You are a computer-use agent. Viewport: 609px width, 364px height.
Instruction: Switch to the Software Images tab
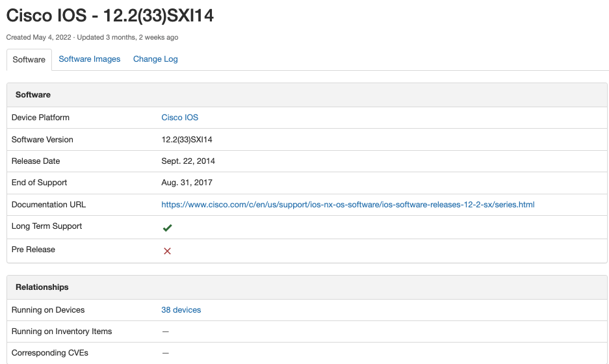(x=89, y=59)
